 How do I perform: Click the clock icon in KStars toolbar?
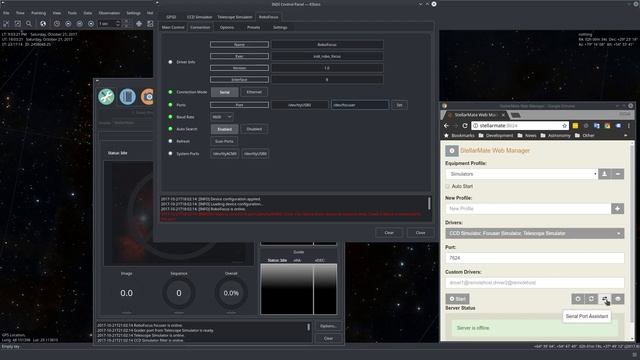[x=57, y=24]
